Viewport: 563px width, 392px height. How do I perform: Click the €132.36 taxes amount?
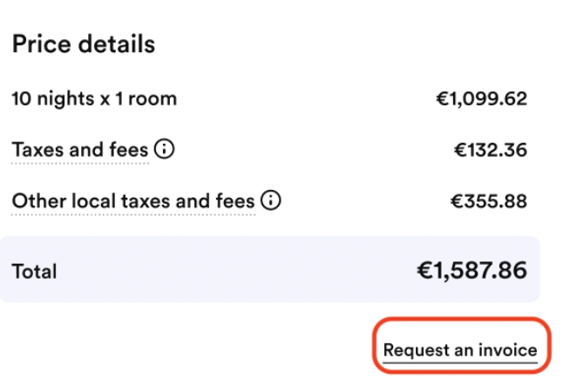coord(490,150)
